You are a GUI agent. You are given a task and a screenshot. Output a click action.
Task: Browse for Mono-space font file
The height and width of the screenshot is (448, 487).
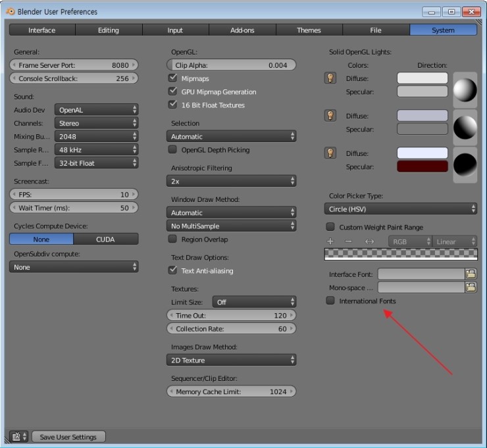471,287
